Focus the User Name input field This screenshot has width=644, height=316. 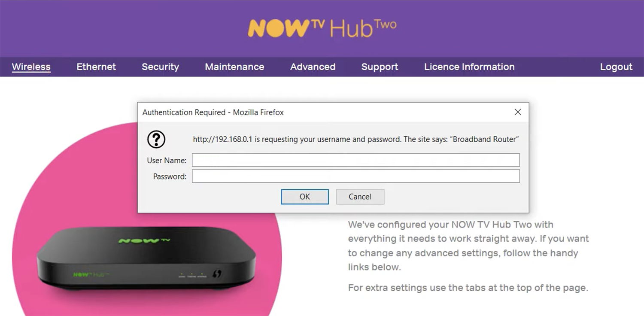coord(356,160)
